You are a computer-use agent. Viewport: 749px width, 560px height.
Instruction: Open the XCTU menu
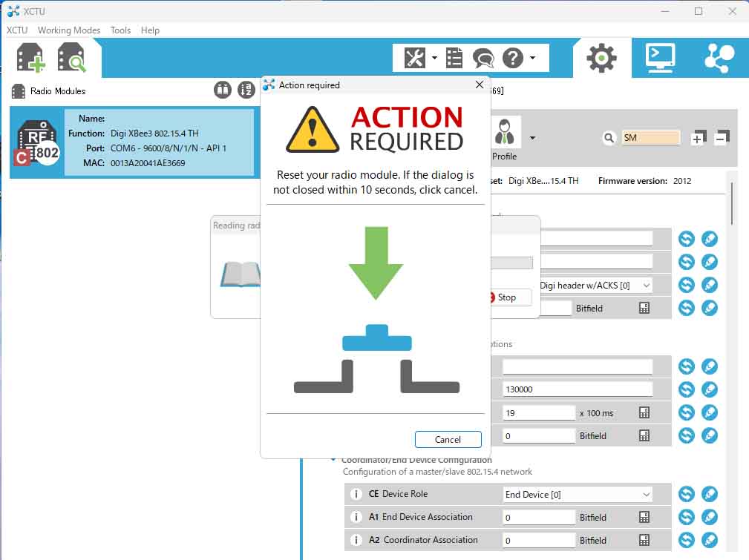(x=17, y=30)
